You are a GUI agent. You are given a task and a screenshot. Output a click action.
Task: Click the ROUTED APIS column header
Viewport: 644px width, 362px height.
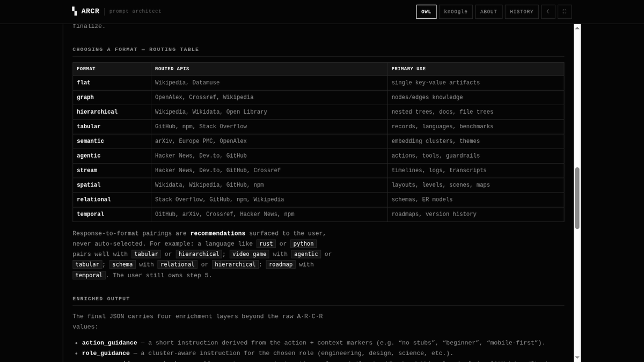click(x=269, y=69)
